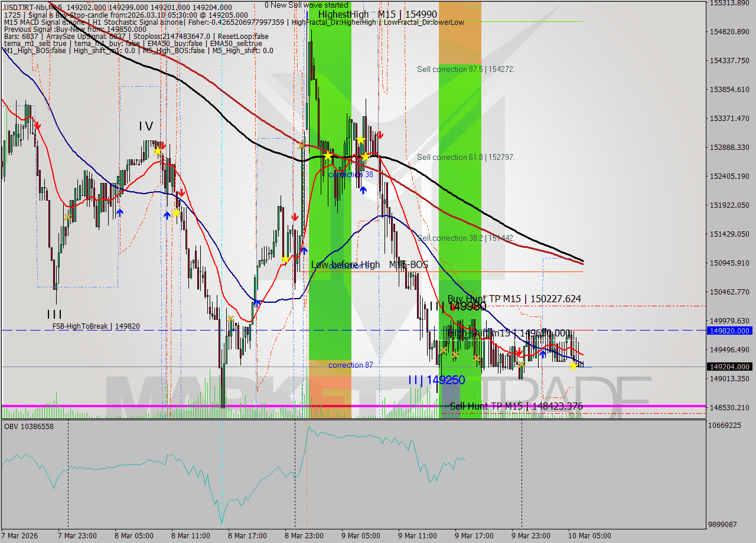Click the blue up arrow near 9 Mar 23:00
756x543 pixels.
[543, 354]
